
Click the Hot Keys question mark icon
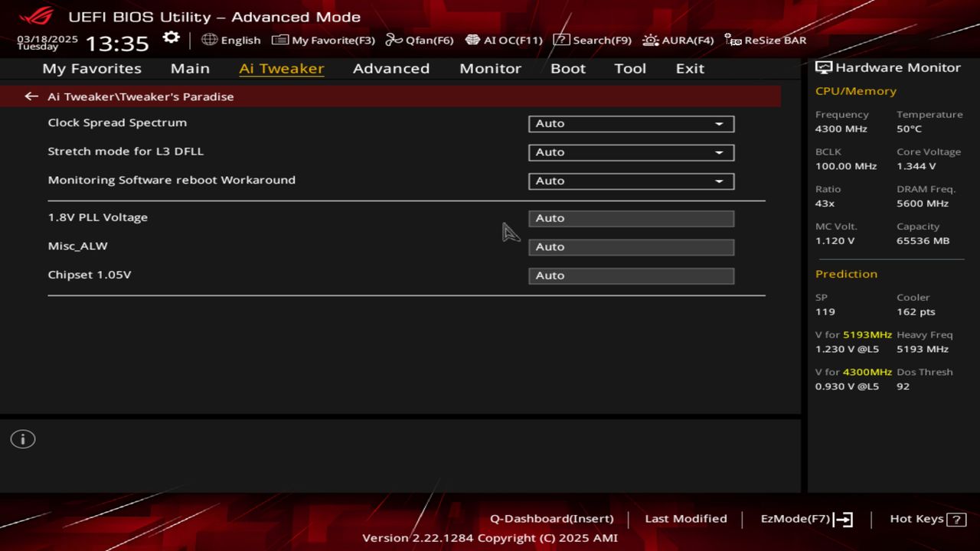click(956, 520)
